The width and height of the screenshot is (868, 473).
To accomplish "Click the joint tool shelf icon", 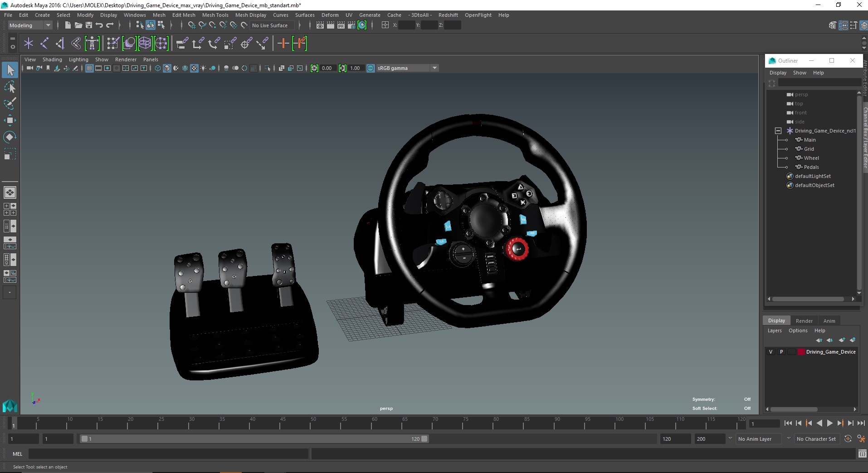I will pyautogui.click(x=44, y=44).
